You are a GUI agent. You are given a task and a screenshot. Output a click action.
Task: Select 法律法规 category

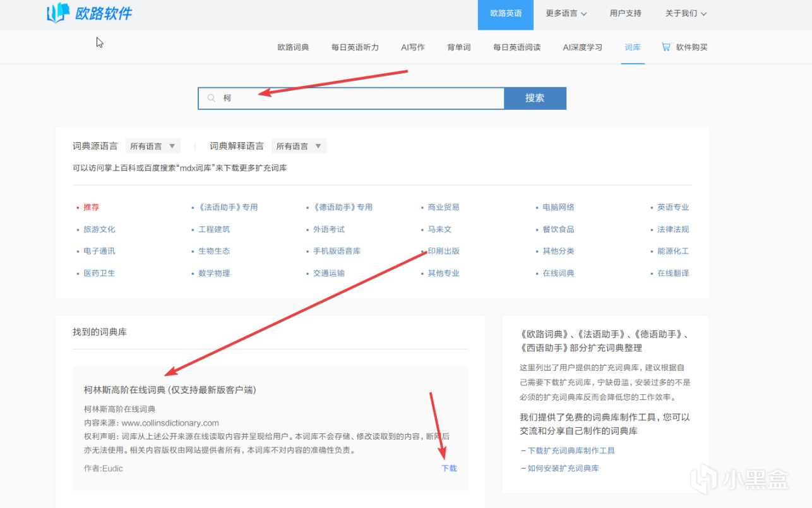tap(673, 229)
